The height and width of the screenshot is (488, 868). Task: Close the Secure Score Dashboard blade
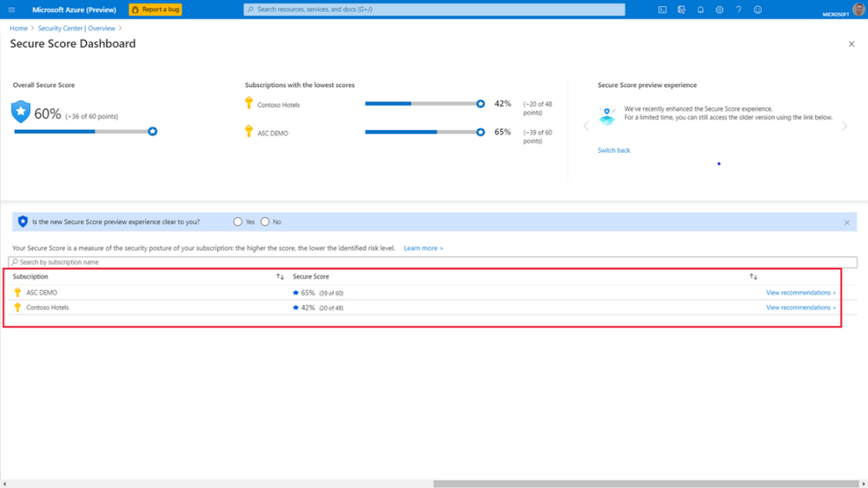click(x=851, y=43)
